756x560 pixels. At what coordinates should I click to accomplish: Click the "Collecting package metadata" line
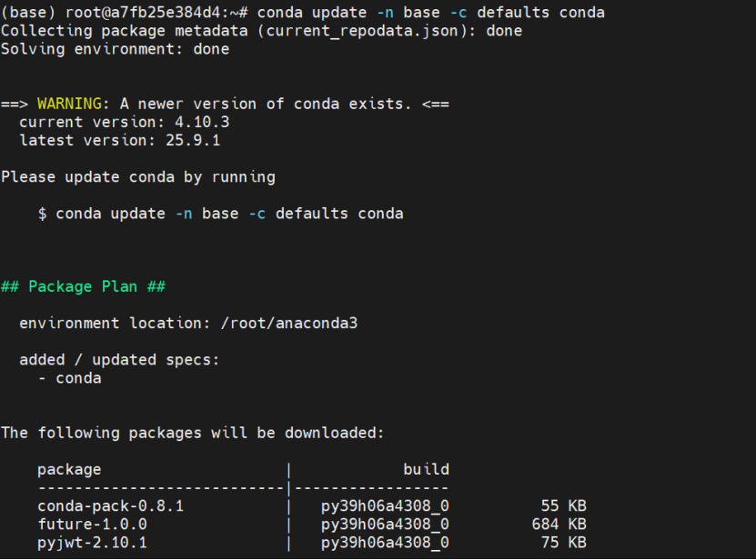[x=261, y=31]
